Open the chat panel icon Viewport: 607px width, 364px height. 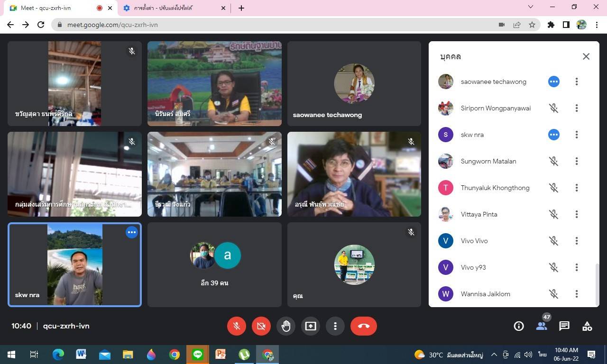coord(564,326)
